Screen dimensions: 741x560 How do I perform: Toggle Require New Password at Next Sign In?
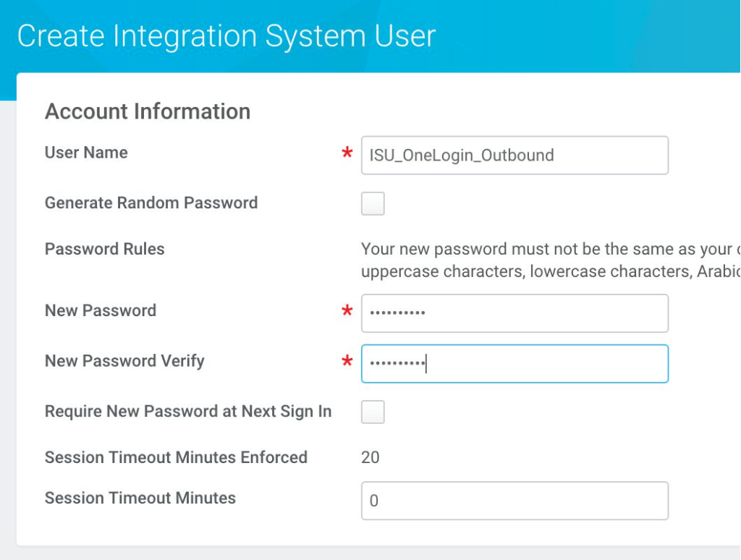tap(373, 412)
